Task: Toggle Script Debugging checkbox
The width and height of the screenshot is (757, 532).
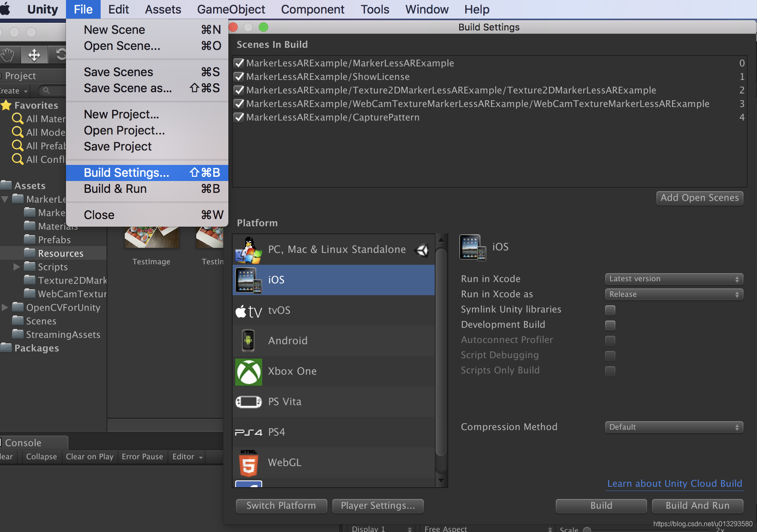Action: pyautogui.click(x=610, y=356)
